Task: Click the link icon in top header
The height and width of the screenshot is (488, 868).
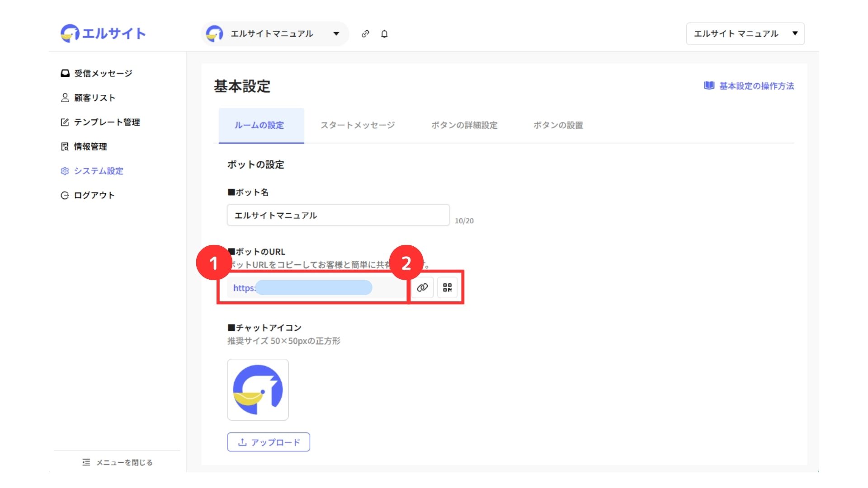Action: 365,34
